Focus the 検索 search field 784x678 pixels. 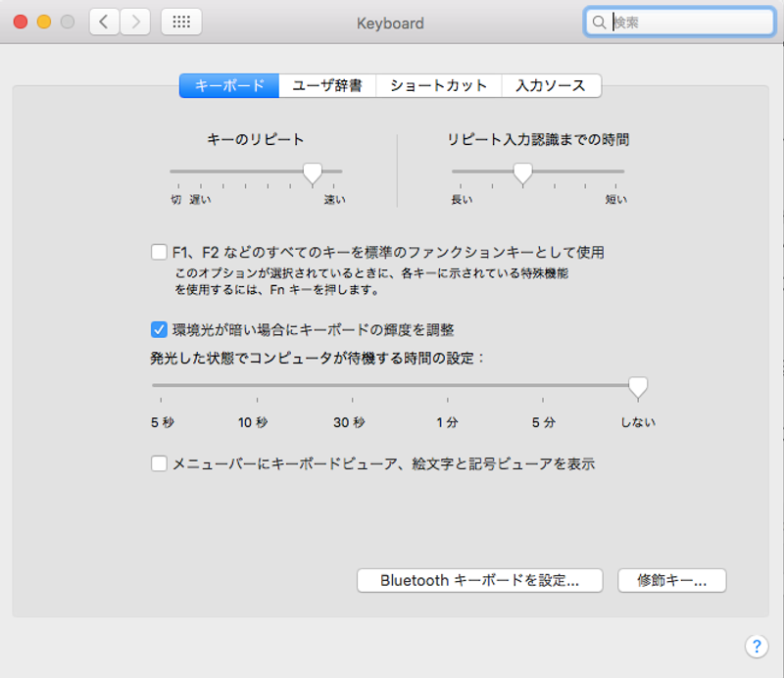pos(679,22)
